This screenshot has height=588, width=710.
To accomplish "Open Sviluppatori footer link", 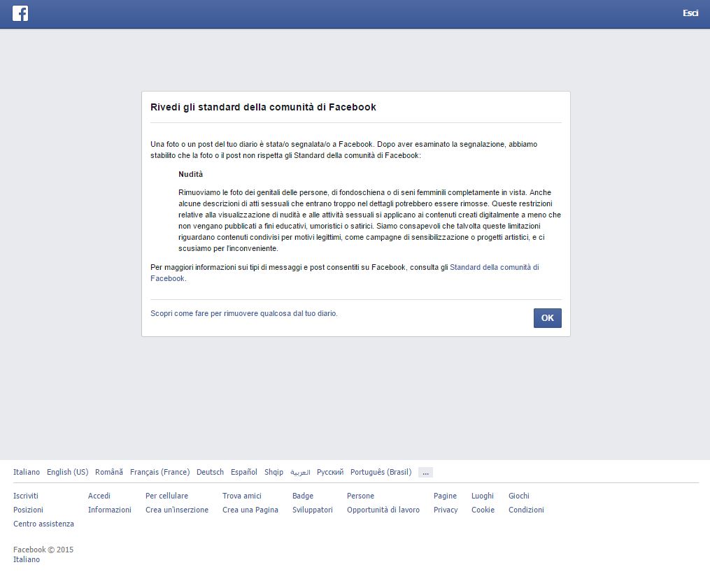I will click(x=313, y=510).
